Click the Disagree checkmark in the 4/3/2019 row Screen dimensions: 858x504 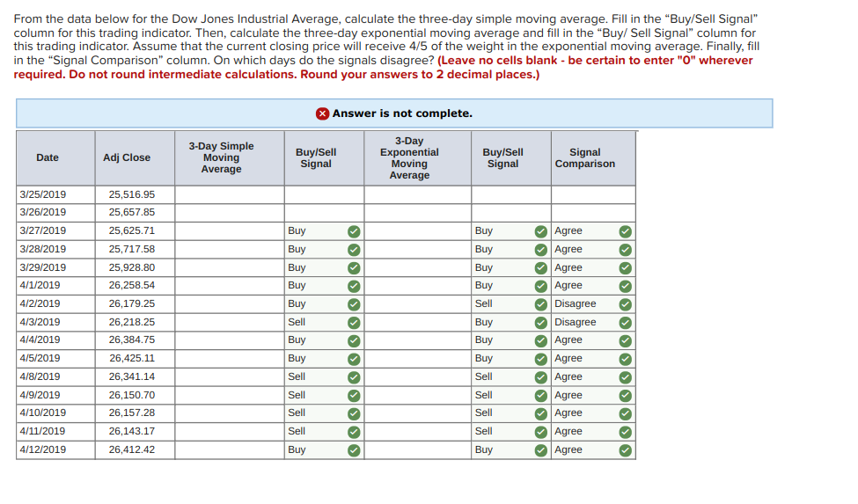click(x=626, y=323)
